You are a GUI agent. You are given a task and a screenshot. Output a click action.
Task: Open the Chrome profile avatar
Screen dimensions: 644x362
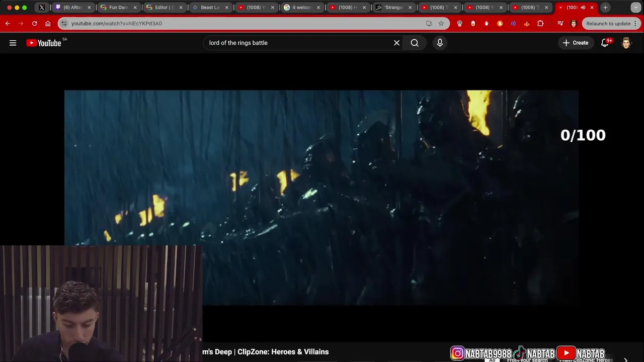coord(574,24)
